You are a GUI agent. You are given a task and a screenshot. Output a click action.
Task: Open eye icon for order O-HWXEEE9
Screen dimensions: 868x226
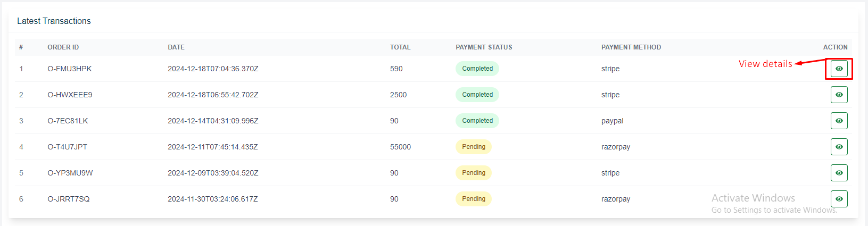click(x=839, y=95)
